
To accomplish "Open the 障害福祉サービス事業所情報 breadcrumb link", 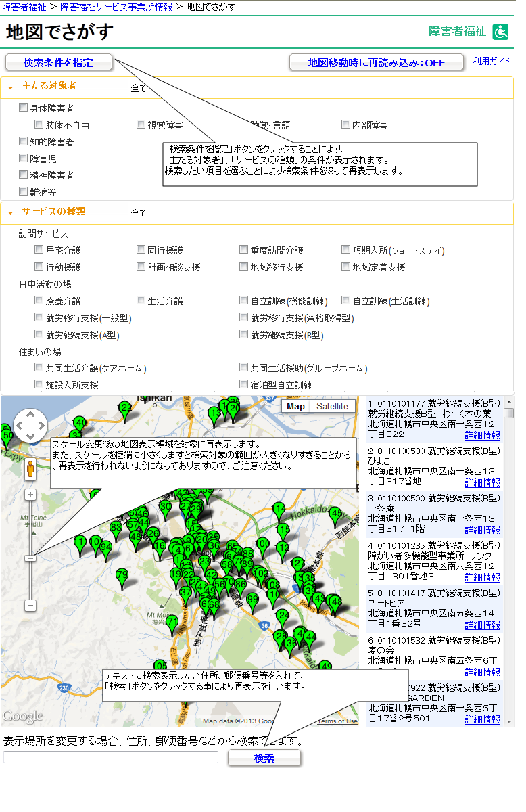I will (x=116, y=6).
